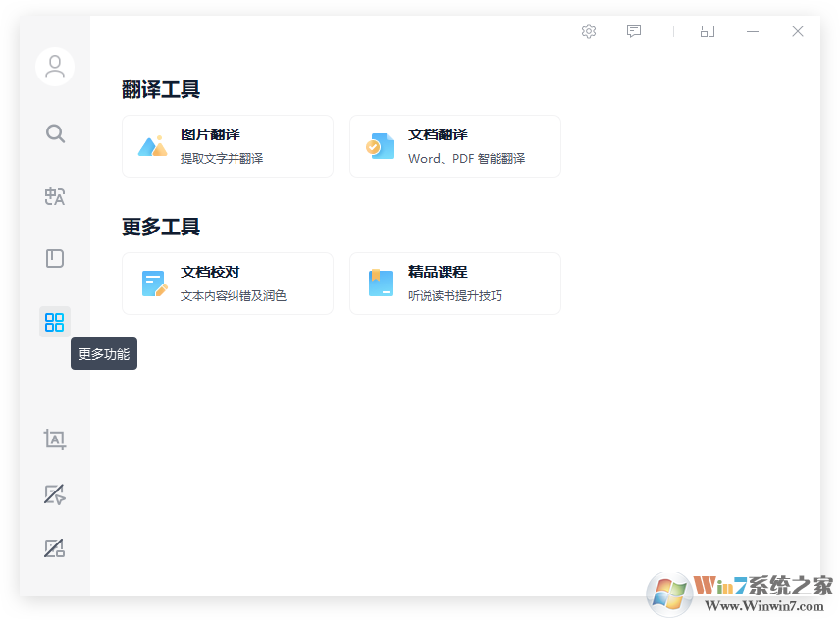The image size is (840, 620).
Task: Click the 图片翻译 picture icon
Action: [152, 145]
